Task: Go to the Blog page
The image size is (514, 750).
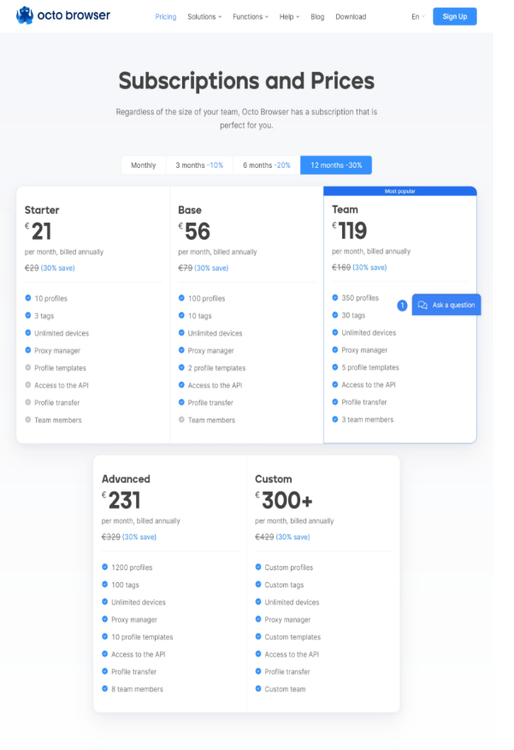Action: pos(317,17)
